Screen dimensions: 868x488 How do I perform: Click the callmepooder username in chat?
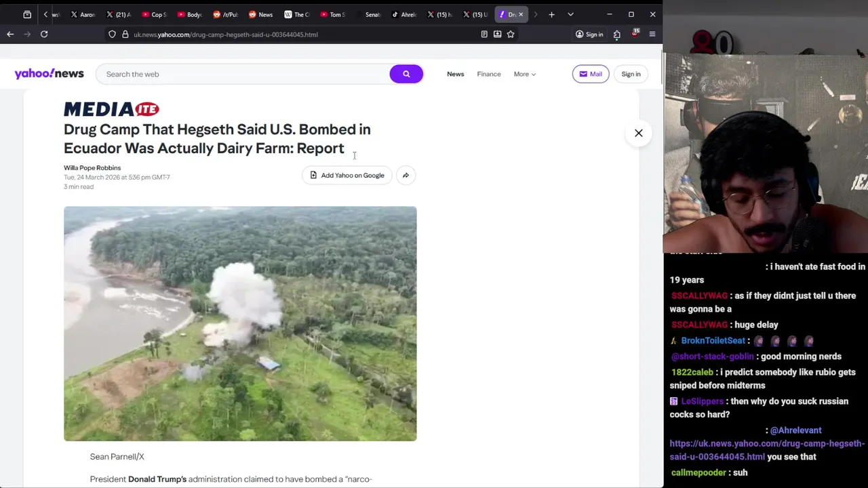point(698,472)
